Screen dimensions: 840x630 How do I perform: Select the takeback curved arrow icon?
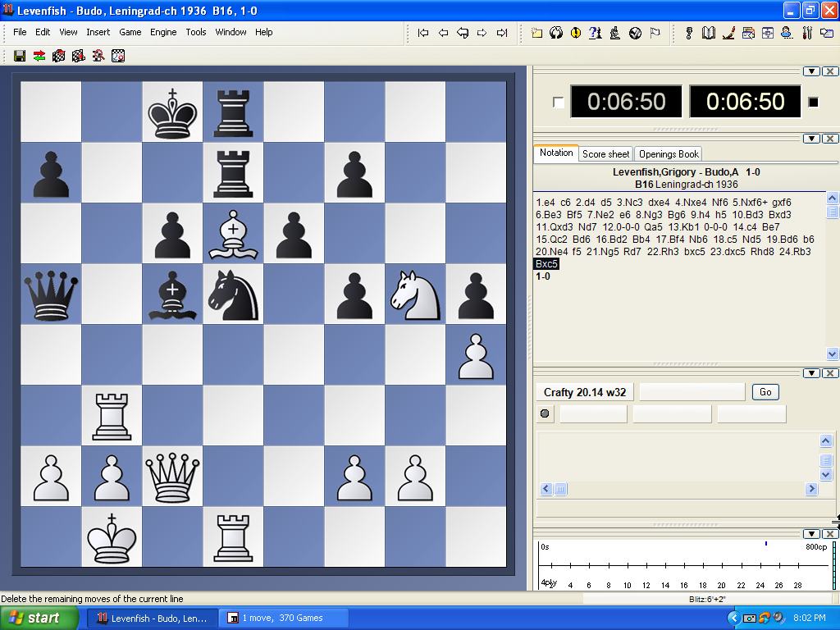coord(463,33)
